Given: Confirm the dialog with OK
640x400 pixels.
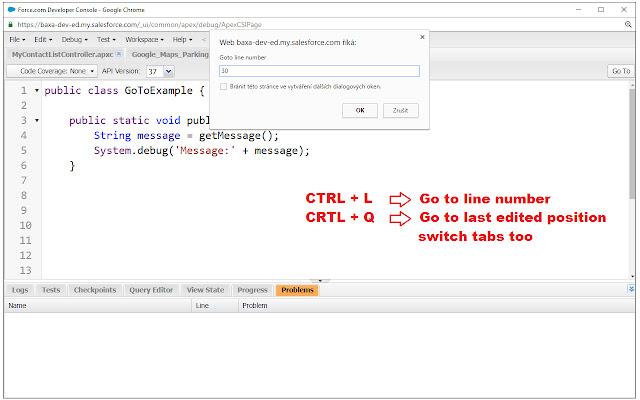Looking at the screenshot, I should pos(360,111).
